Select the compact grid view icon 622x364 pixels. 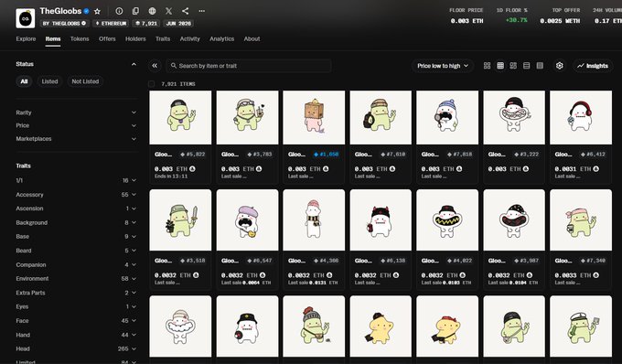500,66
